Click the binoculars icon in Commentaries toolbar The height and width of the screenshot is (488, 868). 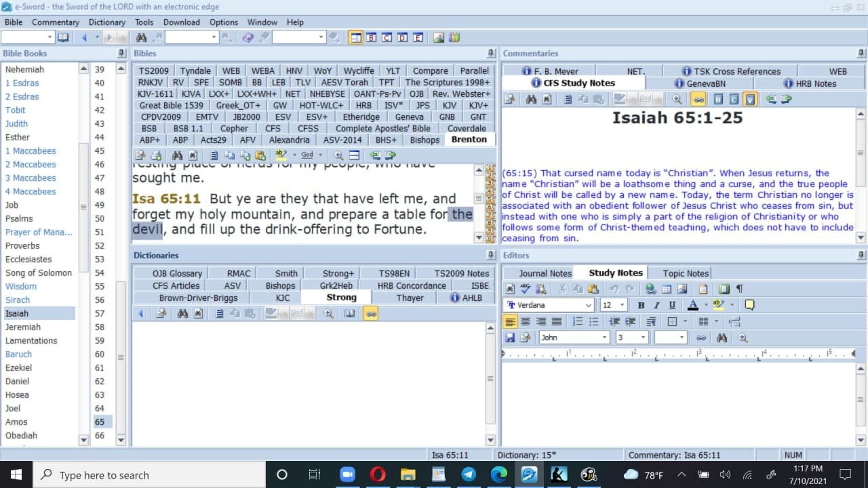[532, 100]
